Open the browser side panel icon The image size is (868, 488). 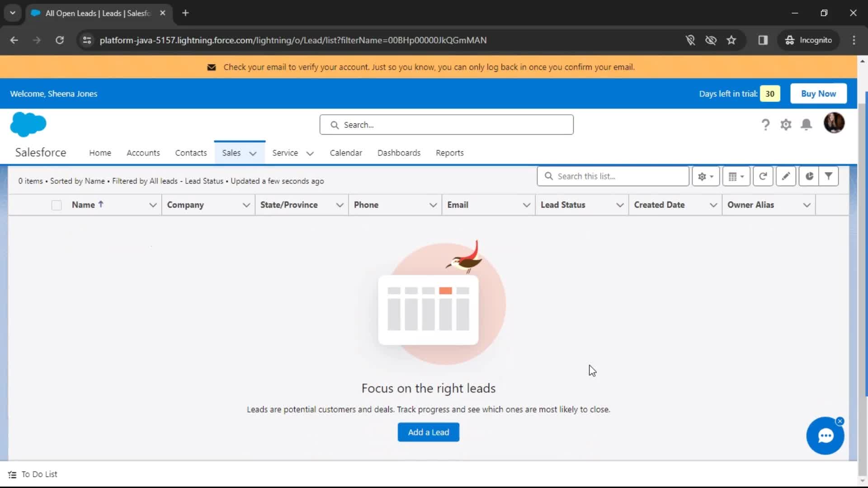(x=763, y=40)
